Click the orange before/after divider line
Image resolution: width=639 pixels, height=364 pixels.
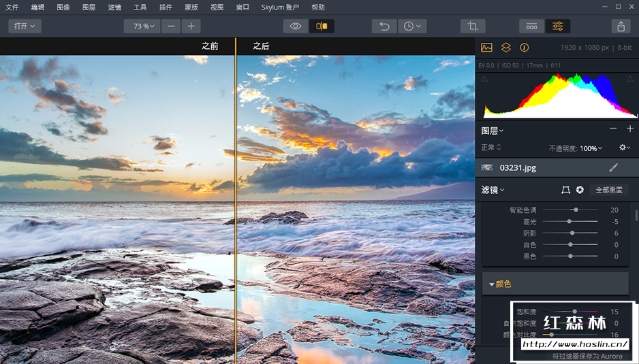coord(236,201)
